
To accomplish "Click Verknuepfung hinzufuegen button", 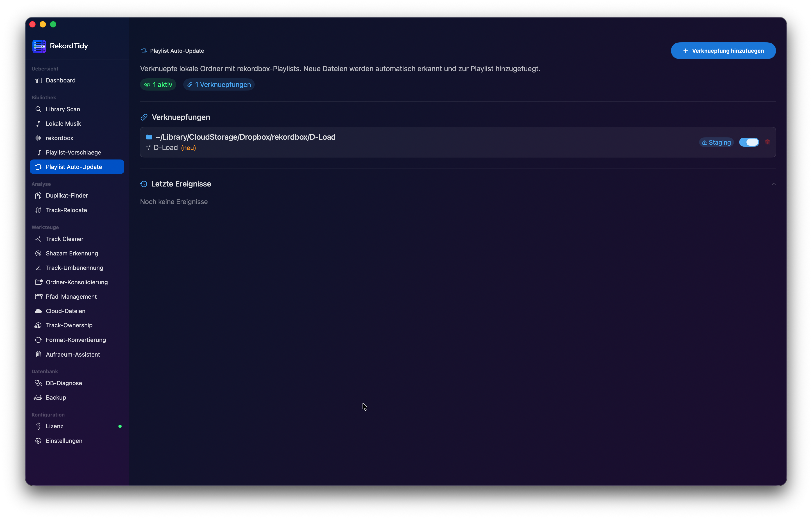I will tap(723, 51).
